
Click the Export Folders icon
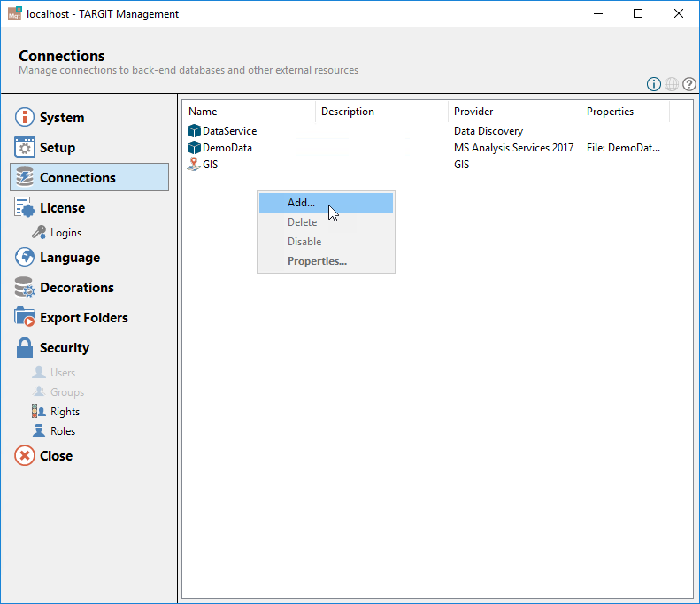coord(25,318)
